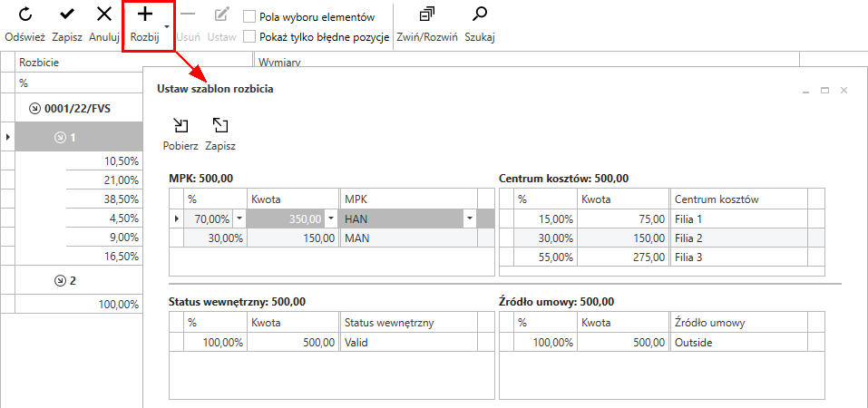Image resolution: width=868 pixels, height=408 pixels.
Task: Click the 100,00% row under position 2
Action: pos(79,304)
